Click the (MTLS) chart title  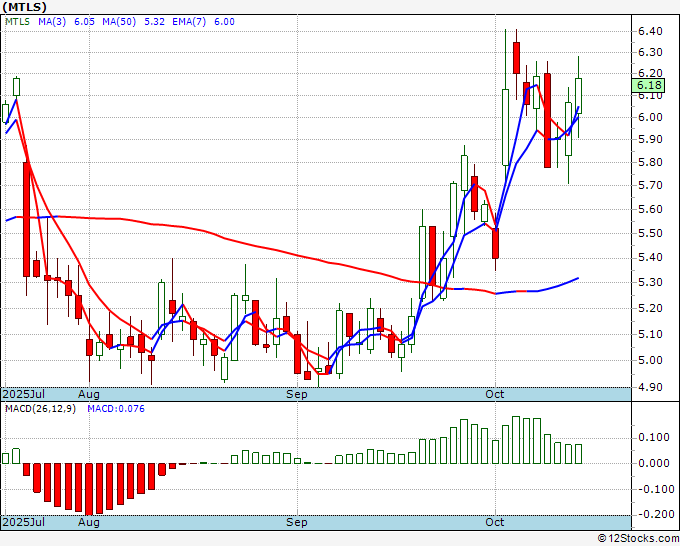[23, 7]
